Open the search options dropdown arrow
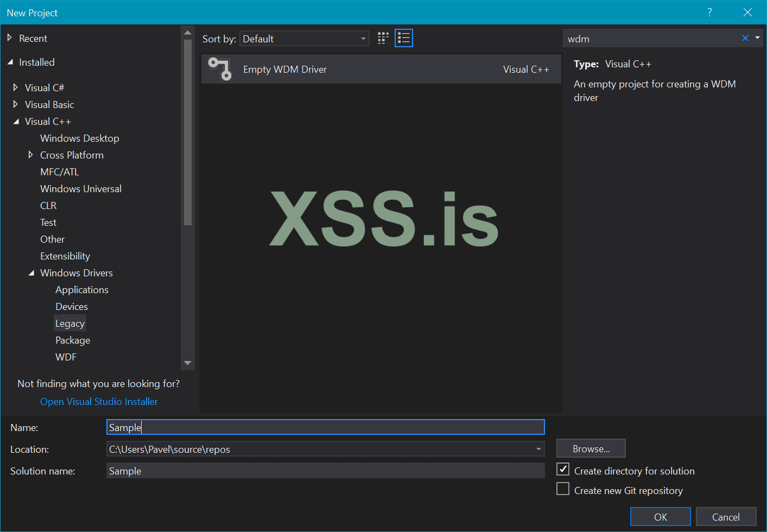The image size is (767, 532). pos(757,38)
